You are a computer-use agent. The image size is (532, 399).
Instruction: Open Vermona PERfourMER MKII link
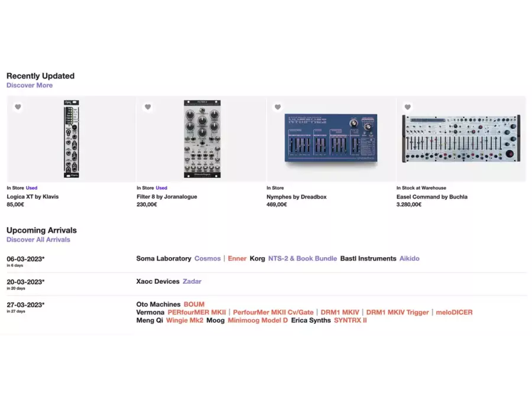pyautogui.click(x=197, y=312)
